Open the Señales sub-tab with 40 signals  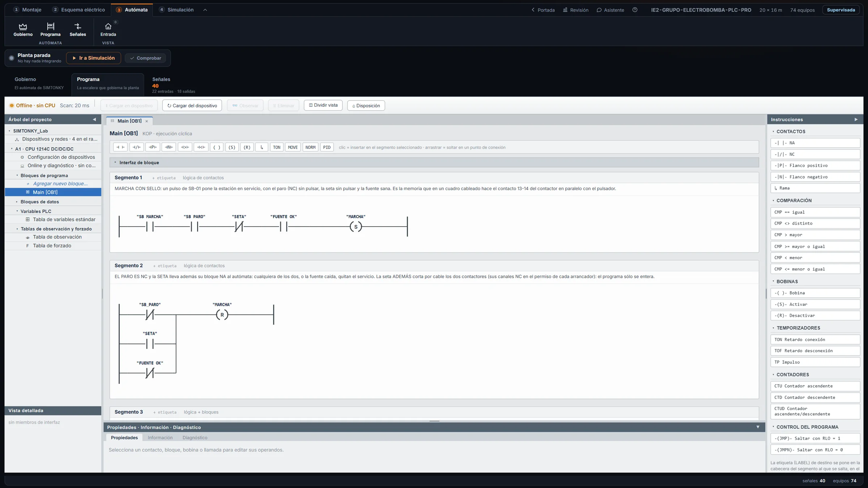[x=173, y=85]
